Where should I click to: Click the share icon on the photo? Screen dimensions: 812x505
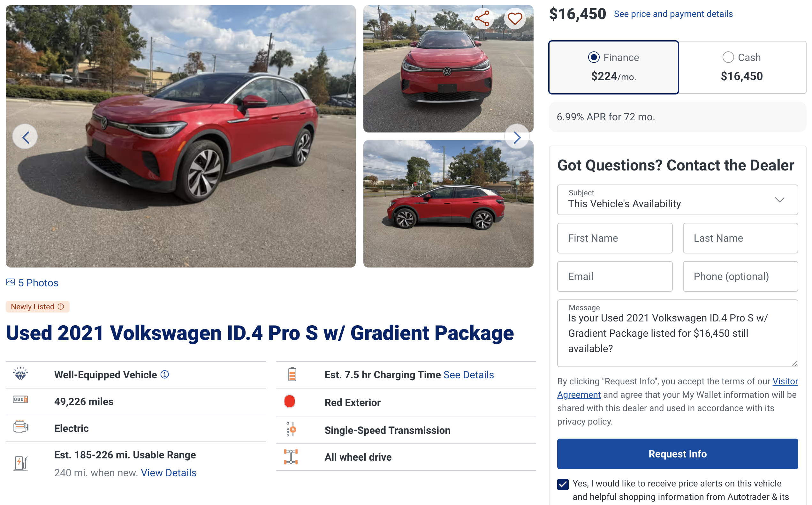[x=482, y=19]
